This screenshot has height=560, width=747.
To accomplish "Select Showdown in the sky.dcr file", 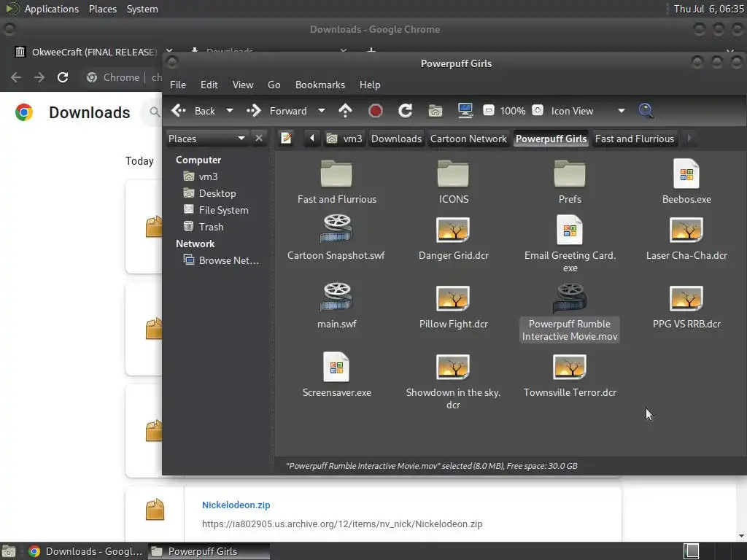I will coord(453,382).
